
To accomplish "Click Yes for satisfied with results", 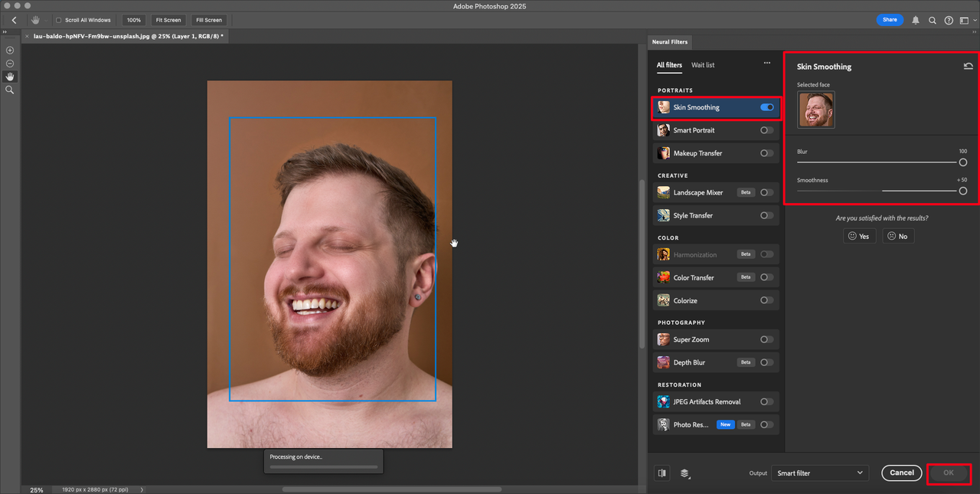I will tap(859, 236).
